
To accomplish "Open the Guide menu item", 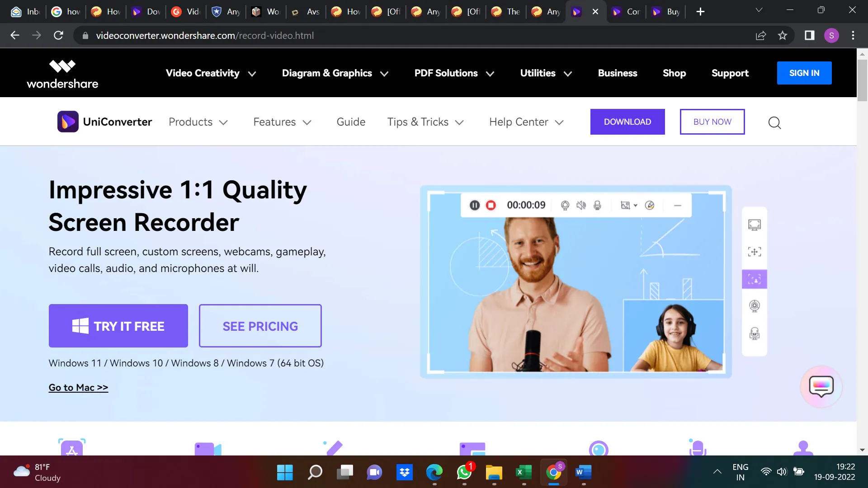I will (350, 122).
